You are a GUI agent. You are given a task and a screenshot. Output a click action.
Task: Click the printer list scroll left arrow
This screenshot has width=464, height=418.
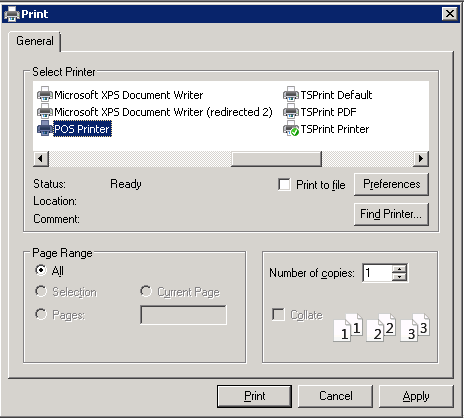pyautogui.click(x=41, y=159)
